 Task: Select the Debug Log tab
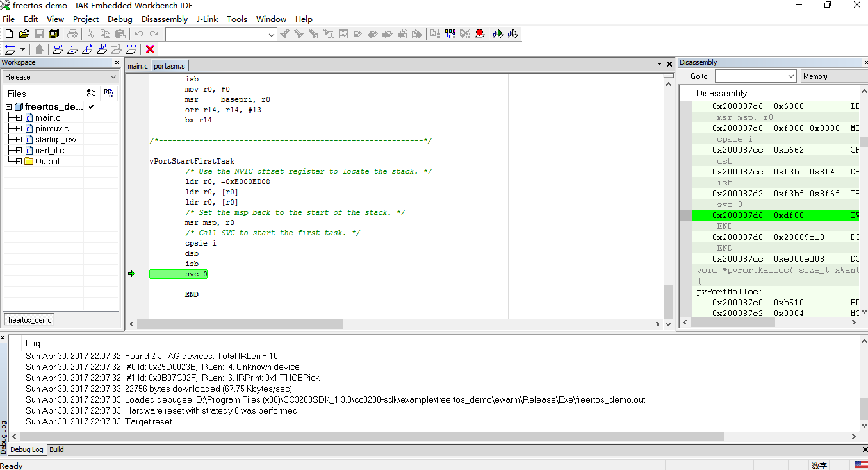point(27,449)
